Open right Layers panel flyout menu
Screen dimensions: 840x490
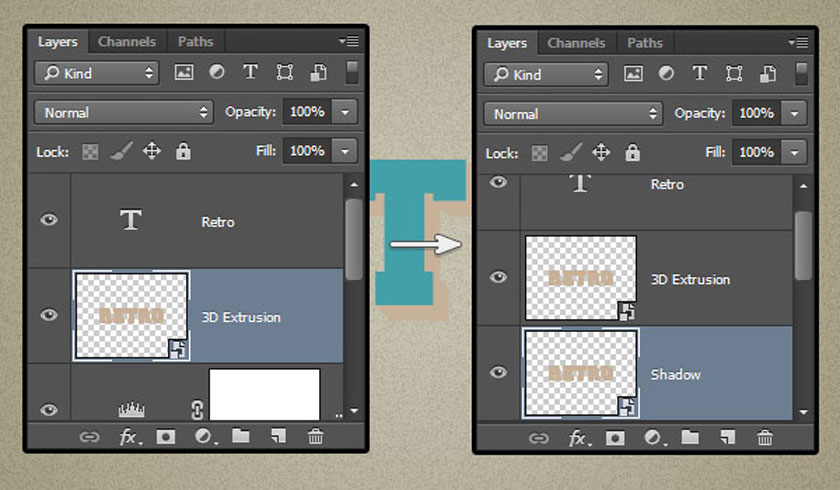click(799, 42)
